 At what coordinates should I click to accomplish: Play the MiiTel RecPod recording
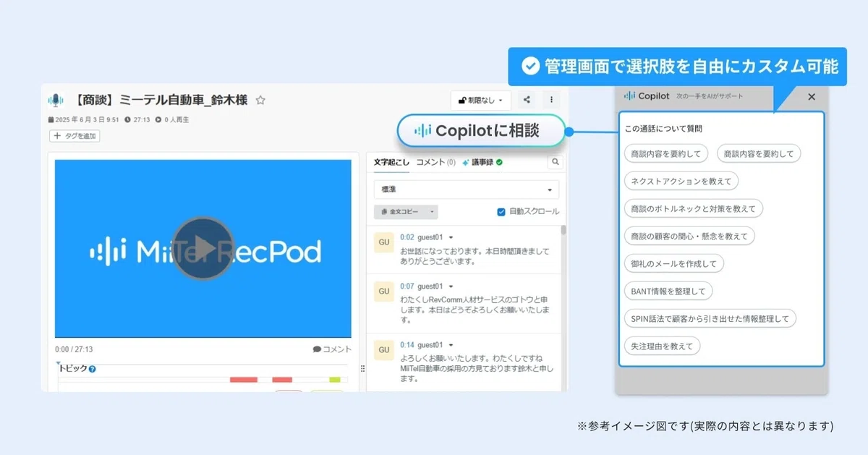coord(203,248)
